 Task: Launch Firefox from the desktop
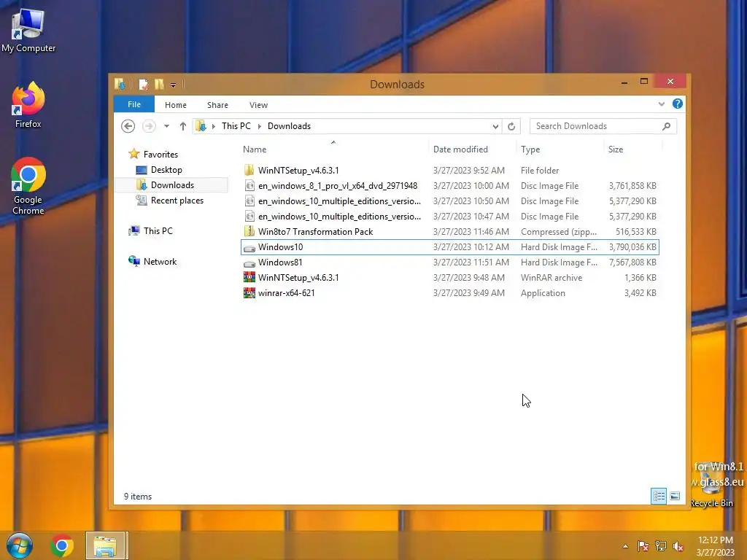(x=28, y=105)
